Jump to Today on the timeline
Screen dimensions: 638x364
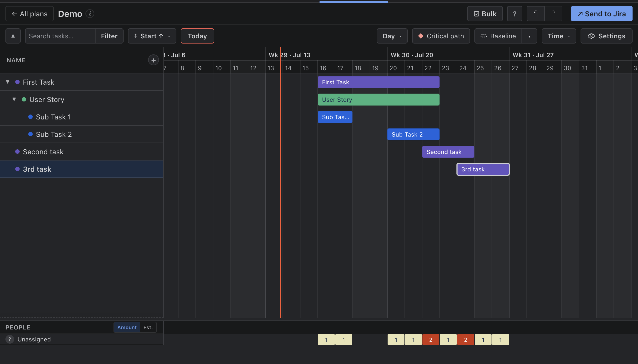(x=197, y=36)
